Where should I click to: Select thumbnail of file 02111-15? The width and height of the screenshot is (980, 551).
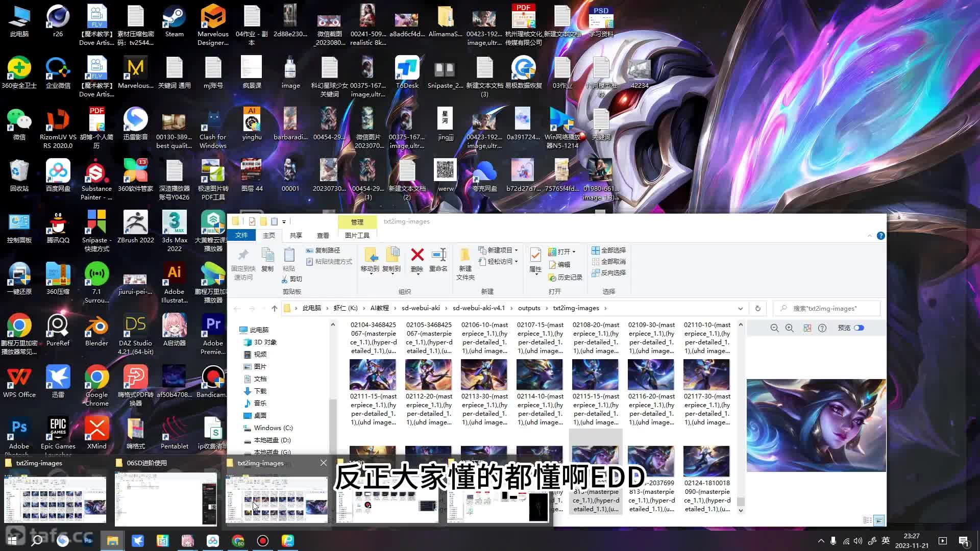click(x=373, y=374)
